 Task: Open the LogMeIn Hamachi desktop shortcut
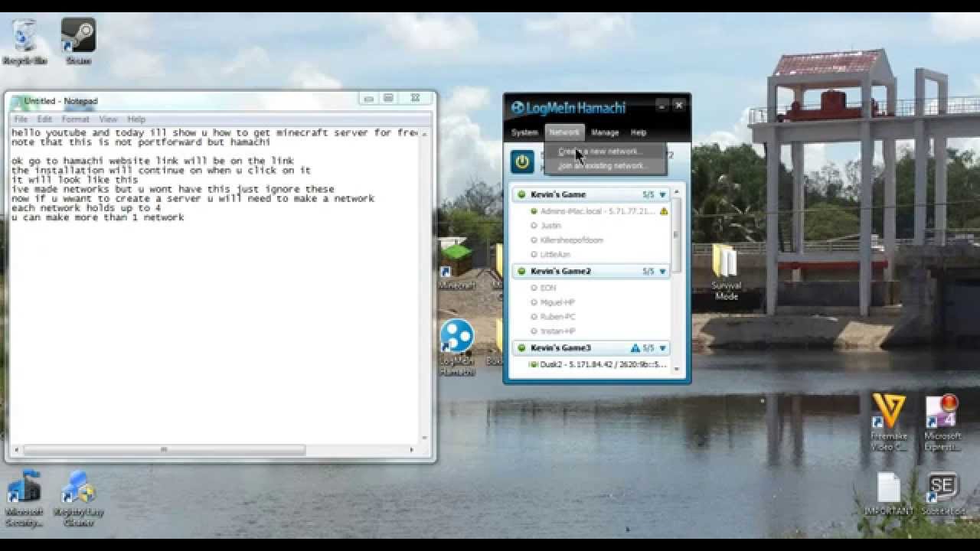pyautogui.click(x=457, y=347)
